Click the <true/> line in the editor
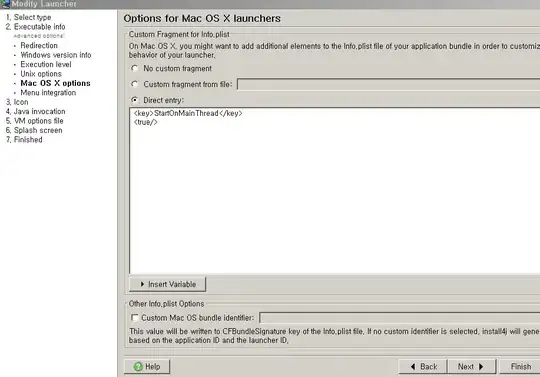 coord(146,122)
